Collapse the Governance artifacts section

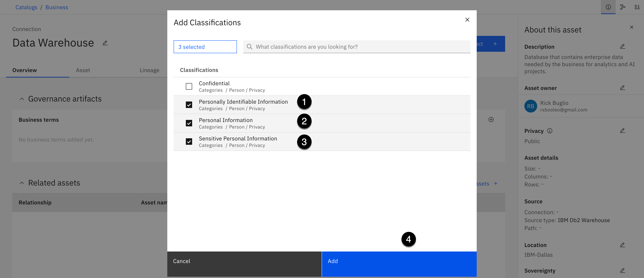click(x=22, y=99)
